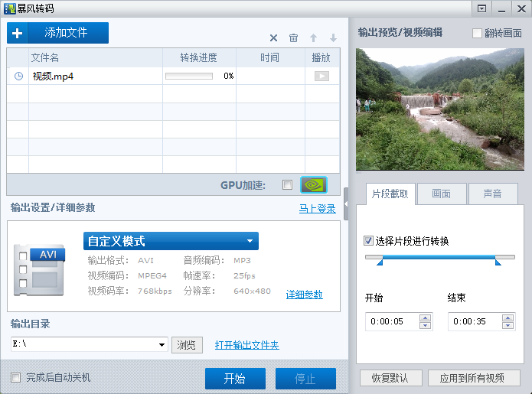
Task: Click the blue clip range slider bar
Action: [x=439, y=257]
